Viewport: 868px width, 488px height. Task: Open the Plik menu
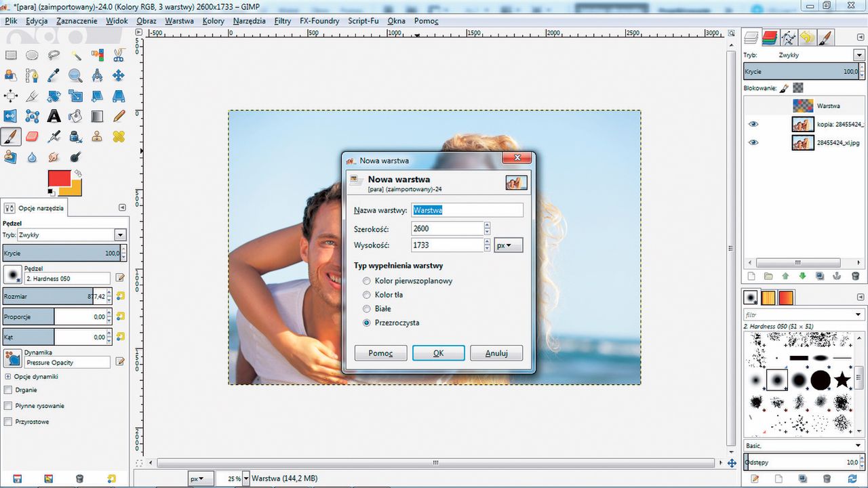(x=11, y=21)
